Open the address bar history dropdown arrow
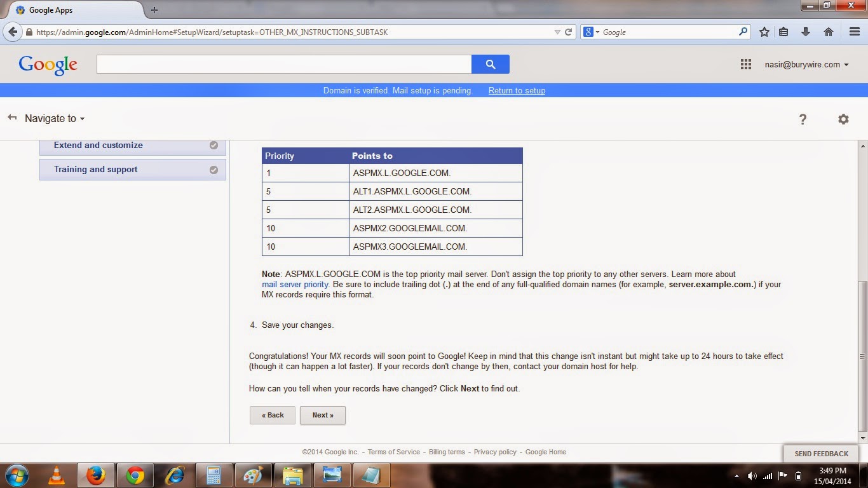The image size is (868, 488). pyautogui.click(x=557, y=32)
